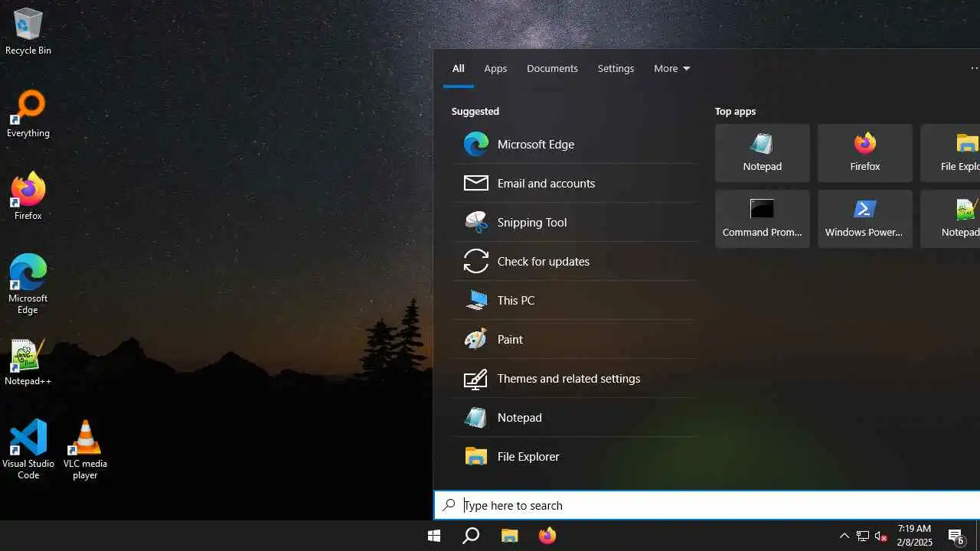The width and height of the screenshot is (980, 551).
Task: Click the muted volume tray icon
Action: (x=881, y=536)
